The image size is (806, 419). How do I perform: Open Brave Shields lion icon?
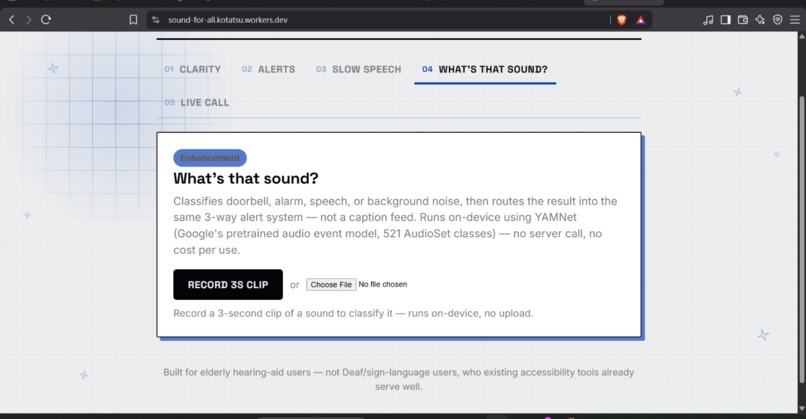pos(621,20)
